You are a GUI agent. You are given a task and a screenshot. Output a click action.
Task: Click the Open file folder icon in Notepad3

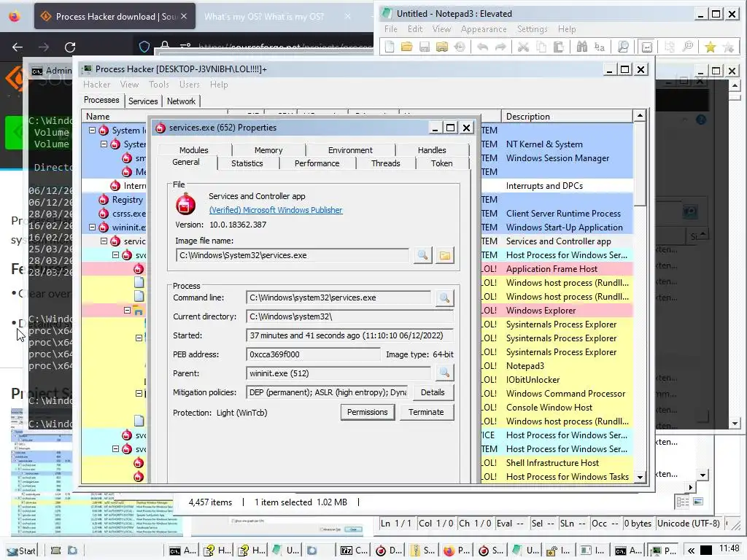click(x=407, y=47)
